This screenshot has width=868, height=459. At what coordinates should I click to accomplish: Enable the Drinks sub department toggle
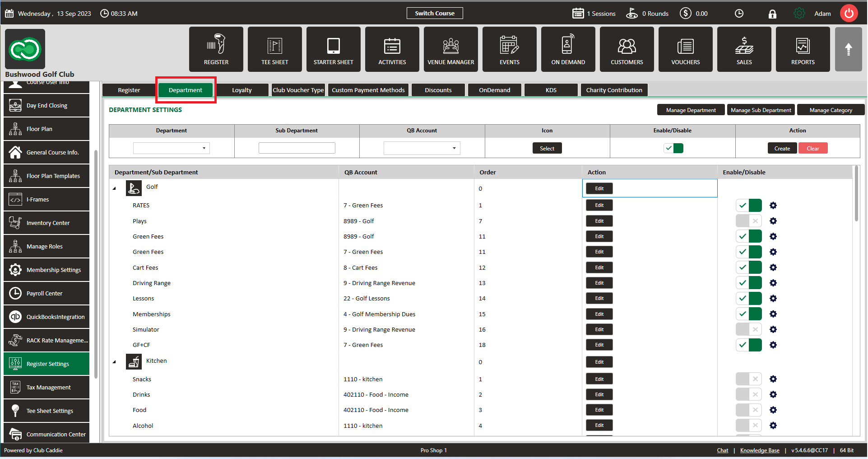[749, 394]
